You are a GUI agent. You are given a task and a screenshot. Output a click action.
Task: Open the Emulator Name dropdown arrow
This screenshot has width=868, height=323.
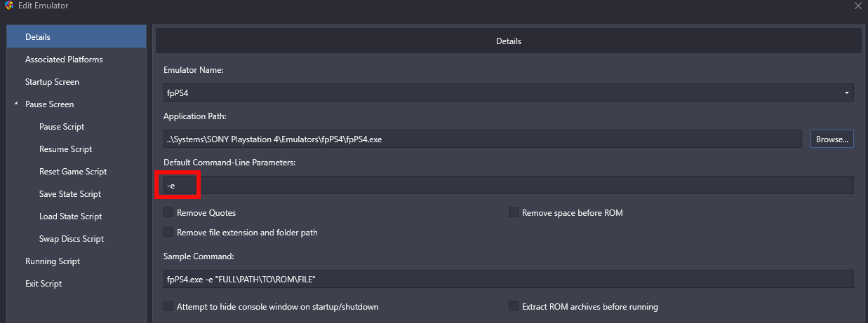[847, 92]
